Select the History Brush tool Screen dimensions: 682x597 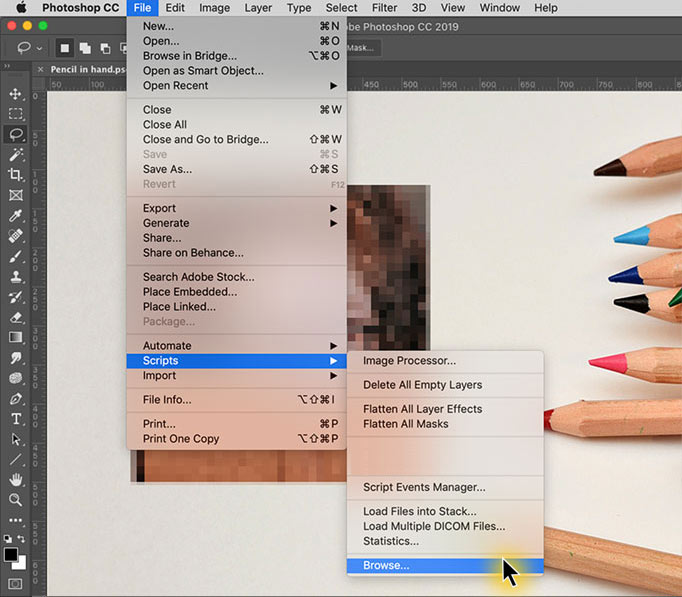click(16, 297)
